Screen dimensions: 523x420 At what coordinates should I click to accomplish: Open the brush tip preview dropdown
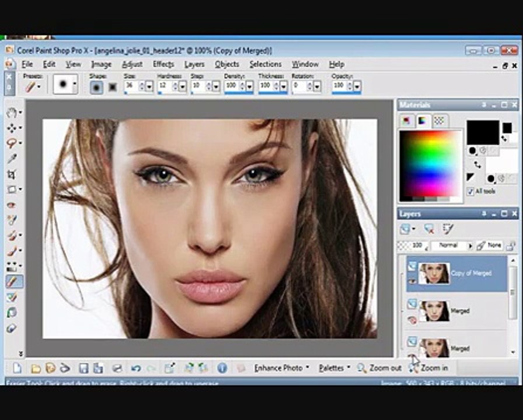[x=75, y=85]
